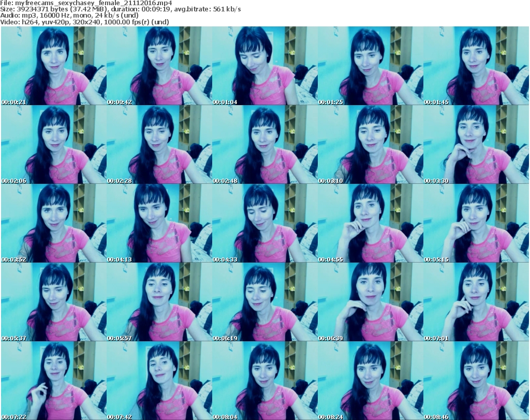
Task: Select the thumbnail marked 00:04:55
Action: tap(371, 223)
